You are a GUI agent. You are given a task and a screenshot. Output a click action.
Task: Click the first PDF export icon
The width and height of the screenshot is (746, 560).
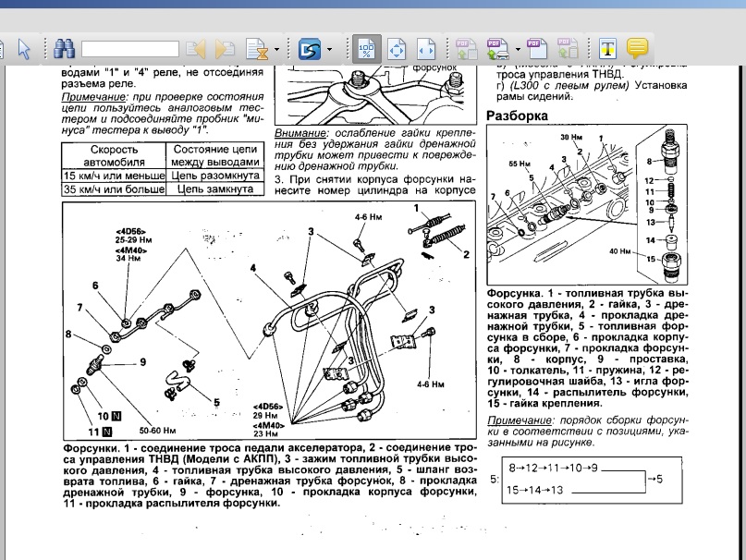click(464, 48)
